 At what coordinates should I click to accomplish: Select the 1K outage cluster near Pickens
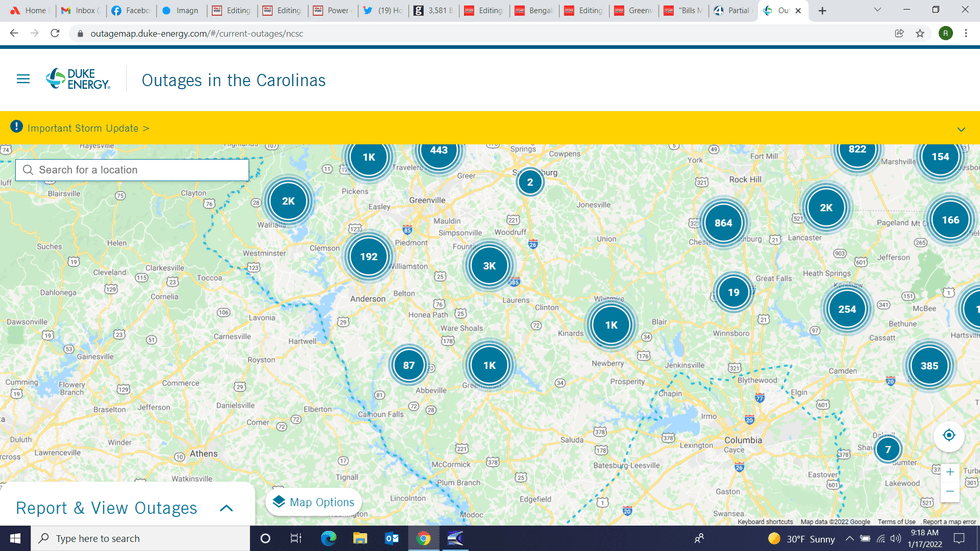[x=369, y=157]
